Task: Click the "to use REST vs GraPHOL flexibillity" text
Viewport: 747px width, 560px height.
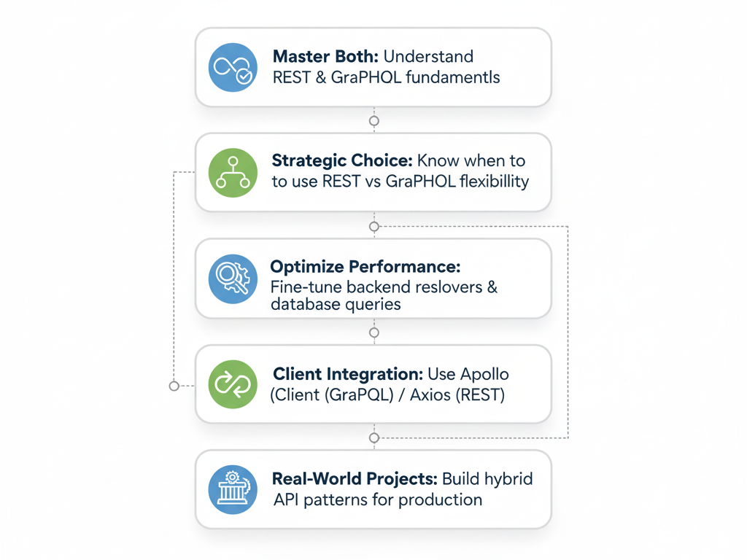Action: point(400,182)
